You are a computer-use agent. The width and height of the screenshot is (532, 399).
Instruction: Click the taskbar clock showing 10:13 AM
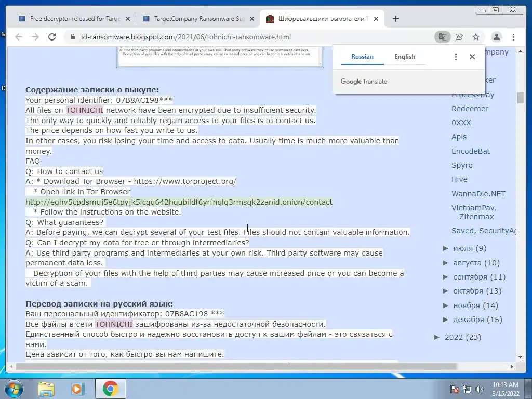point(506,389)
